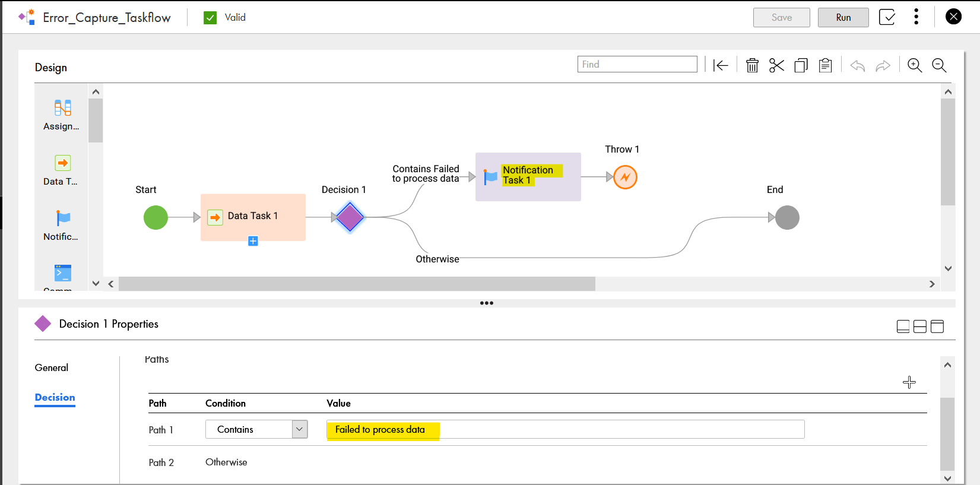Click the properties panel scroll down arrow
This screenshot has width=980, height=485.
(947, 478)
